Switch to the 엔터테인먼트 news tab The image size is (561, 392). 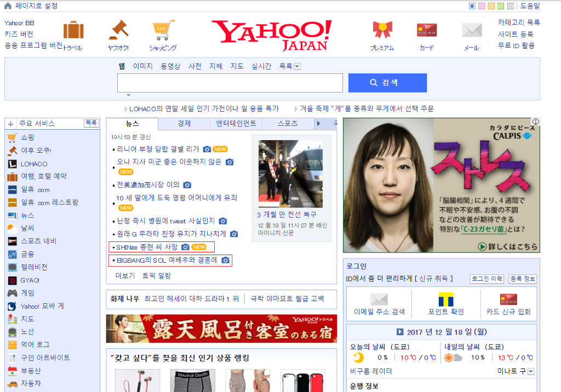(236, 123)
